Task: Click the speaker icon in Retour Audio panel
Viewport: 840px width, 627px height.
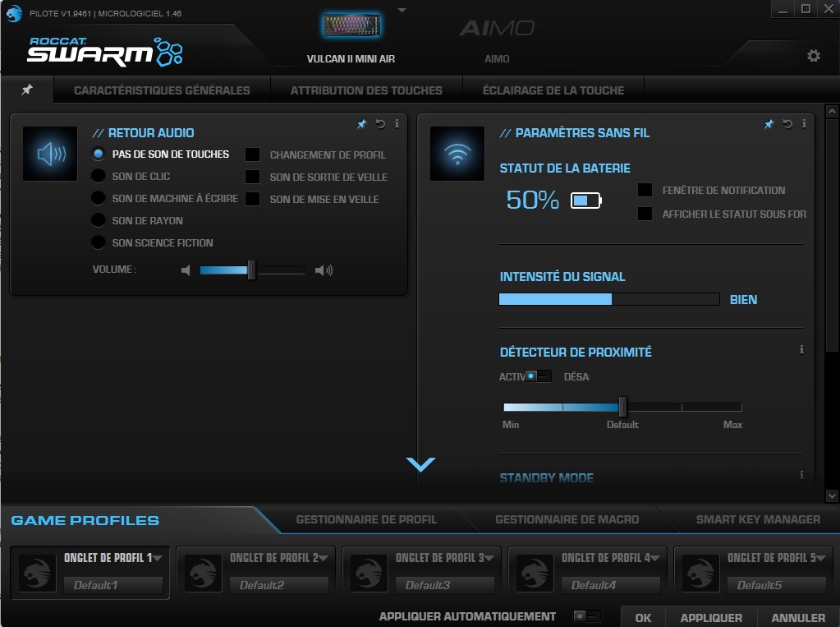Action: (x=49, y=154)
